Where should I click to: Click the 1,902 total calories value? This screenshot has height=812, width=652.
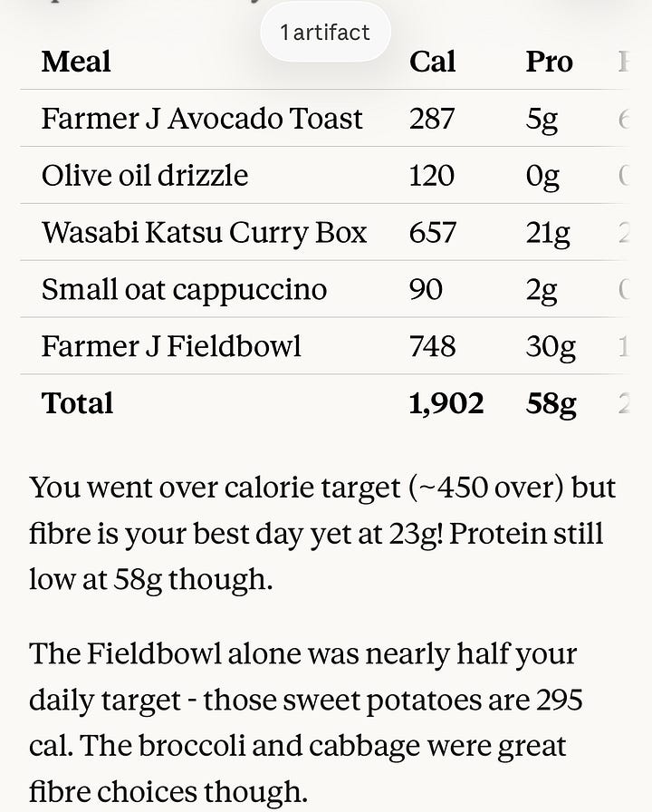pos(446,403)
